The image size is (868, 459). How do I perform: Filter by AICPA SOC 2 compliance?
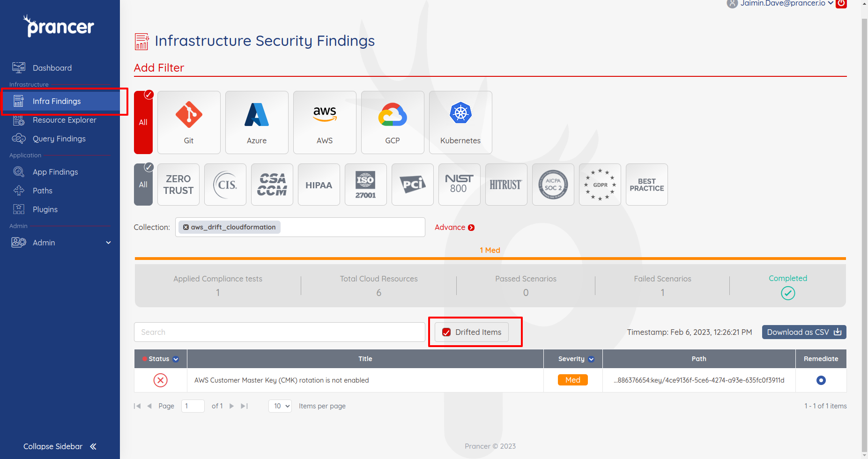553,185
